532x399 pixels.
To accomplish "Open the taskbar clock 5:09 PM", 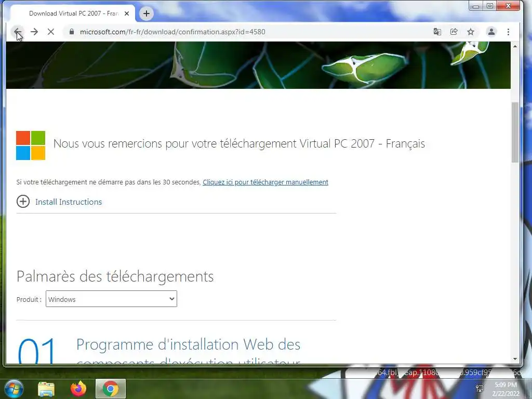I will (x=506, y=389).
